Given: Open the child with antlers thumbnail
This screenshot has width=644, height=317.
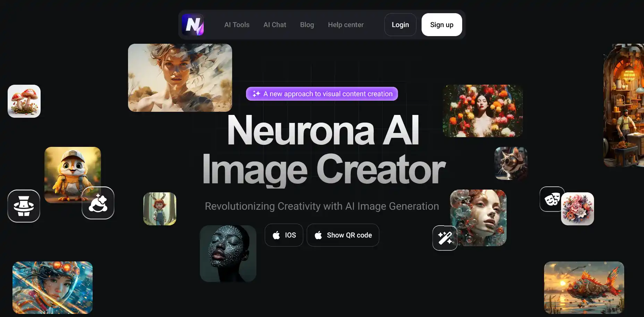Looking at the screenshot, I should pos(160,209).
